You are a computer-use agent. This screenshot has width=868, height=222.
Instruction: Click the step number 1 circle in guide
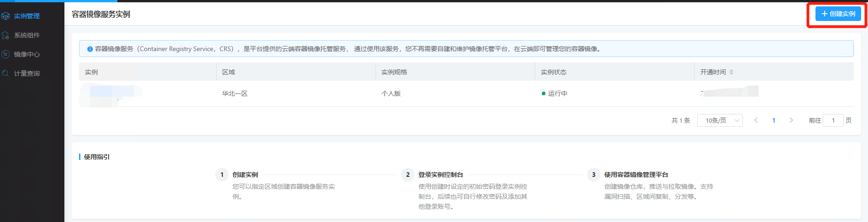(x=222, y=175)
